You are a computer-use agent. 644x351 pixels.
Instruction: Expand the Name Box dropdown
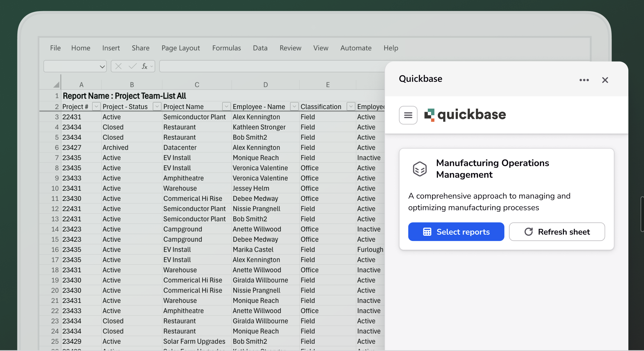[x=102, y=67]
